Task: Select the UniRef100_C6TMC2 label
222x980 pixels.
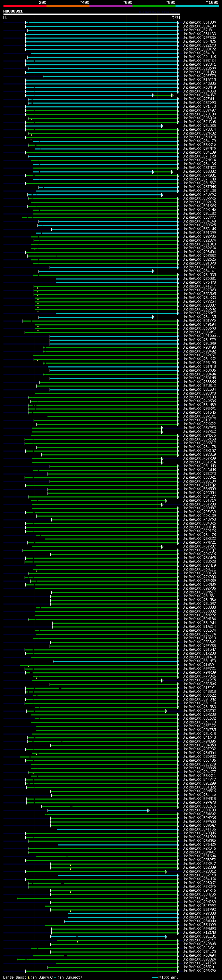Action: click(x=199, y=168)
